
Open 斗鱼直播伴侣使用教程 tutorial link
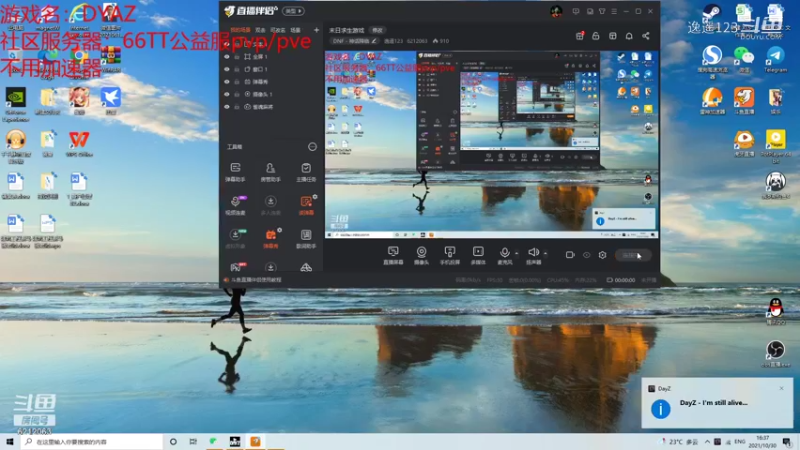point(256,280)
